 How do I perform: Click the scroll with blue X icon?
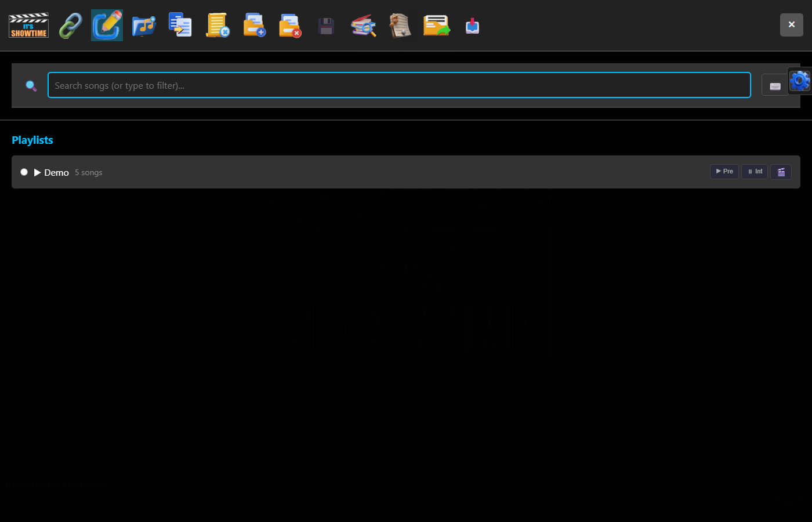click(x=217, y=26)
